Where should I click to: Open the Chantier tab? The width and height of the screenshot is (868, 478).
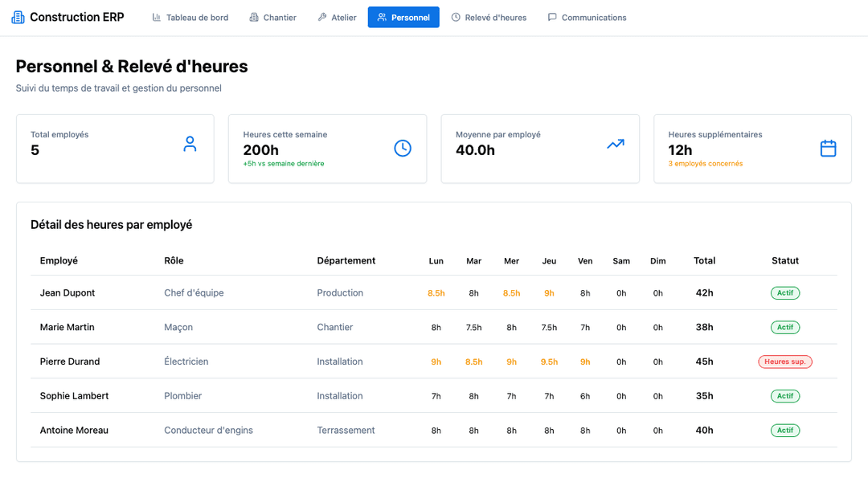tap(272, 17)
